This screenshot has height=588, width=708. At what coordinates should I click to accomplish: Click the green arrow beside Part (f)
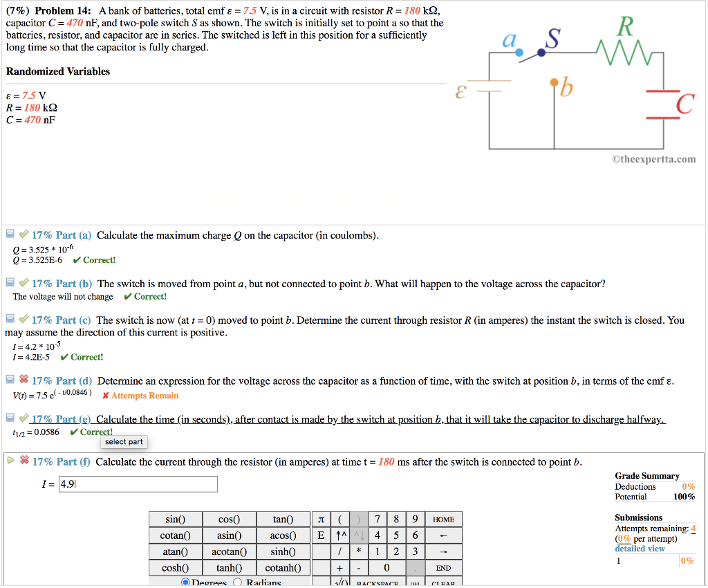point(10,460)
